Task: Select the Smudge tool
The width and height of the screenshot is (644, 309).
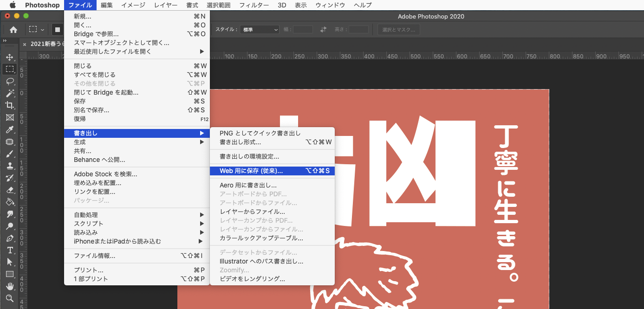Action: click(10, 214)
